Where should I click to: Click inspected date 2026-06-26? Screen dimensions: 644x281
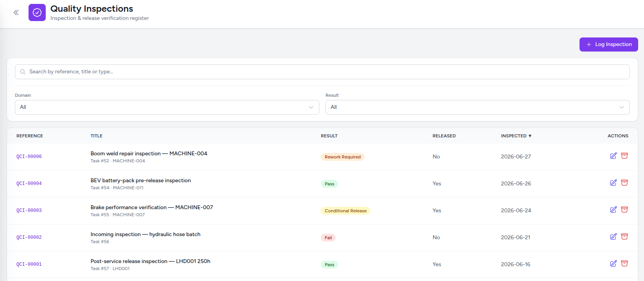click(516, 183)
